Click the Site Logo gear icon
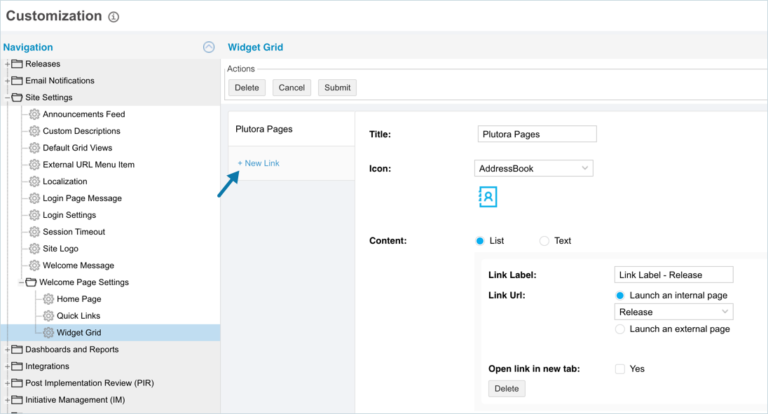 pos(34,248)
